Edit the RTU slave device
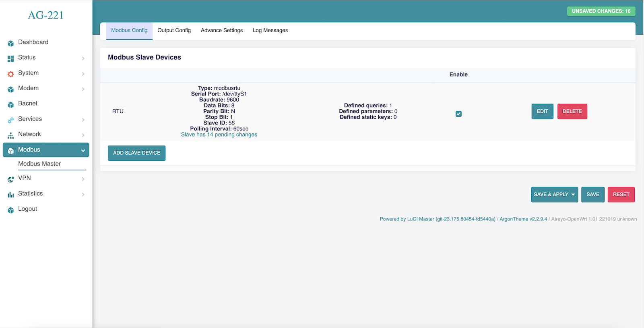The width and height of the screenshot is (644, 328). [x=542, y=112]
